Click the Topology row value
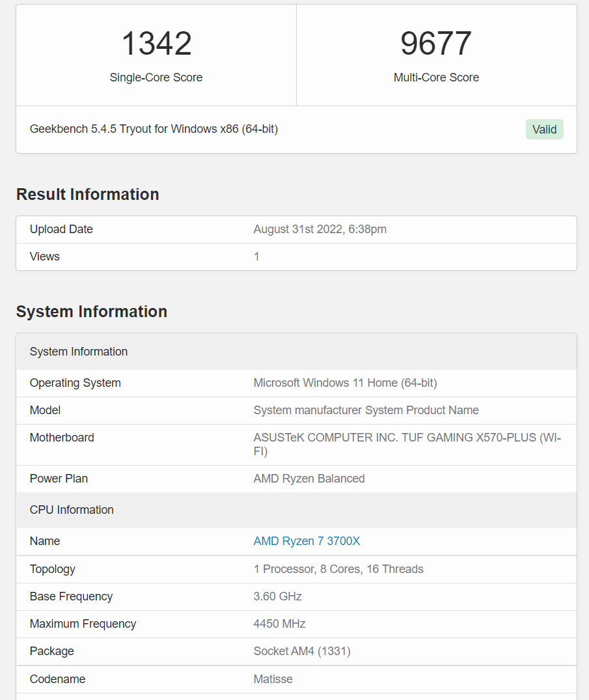 338,569
